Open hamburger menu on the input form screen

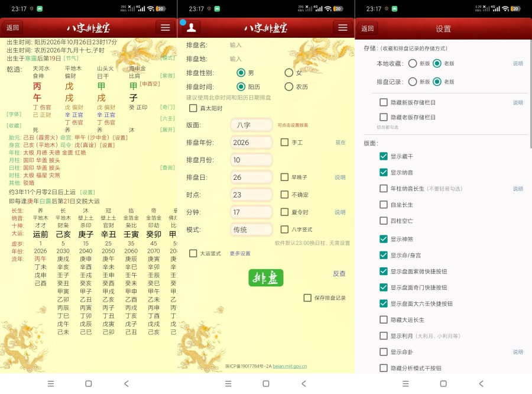click(x=343, y=28)
